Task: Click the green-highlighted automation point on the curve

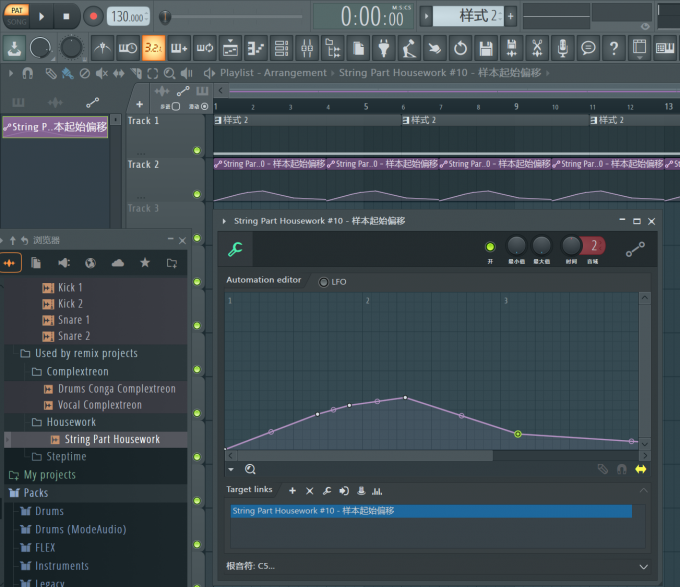Action: [x=517, y=434]
